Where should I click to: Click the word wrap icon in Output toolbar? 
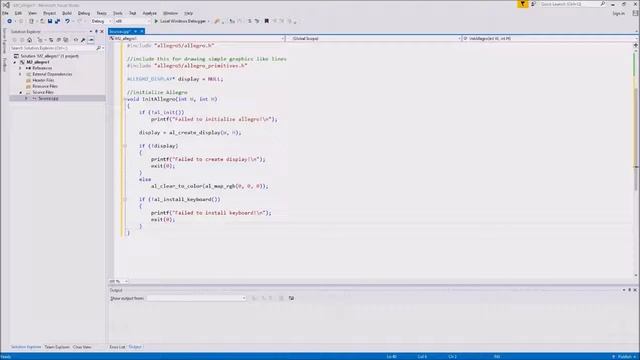[291, 298]
